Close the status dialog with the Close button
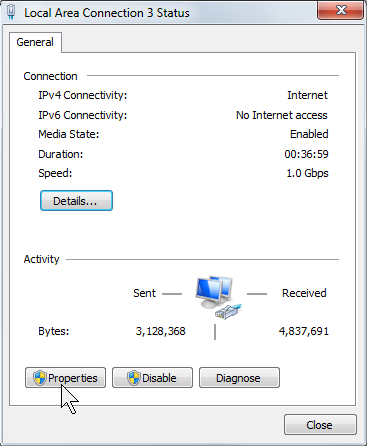The height and width of the screenshot is (446, 367). point(320,425)
